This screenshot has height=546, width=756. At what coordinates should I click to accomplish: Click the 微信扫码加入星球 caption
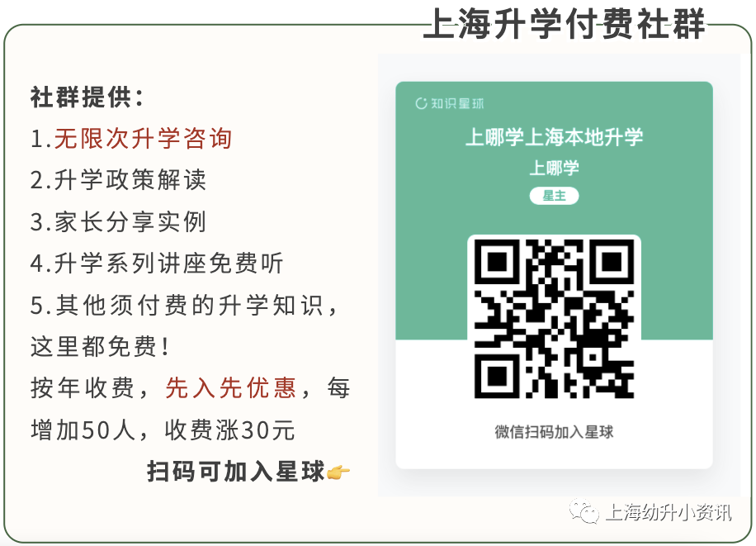coord(554,431)
